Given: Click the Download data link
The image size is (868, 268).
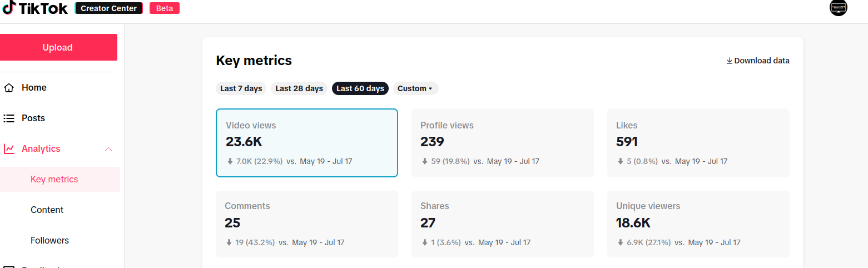Looking at the screenshot, I should (761, 61).
